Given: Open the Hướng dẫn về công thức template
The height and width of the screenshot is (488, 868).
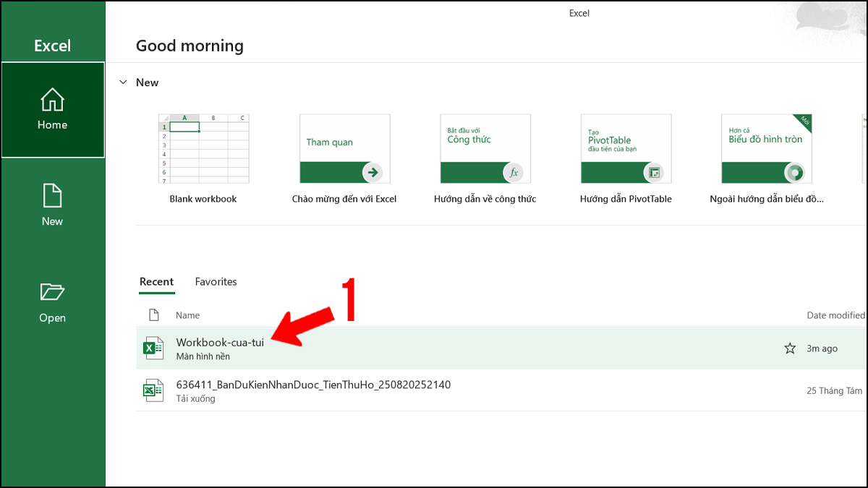Looking at the screenshot, I should (485, 158).
